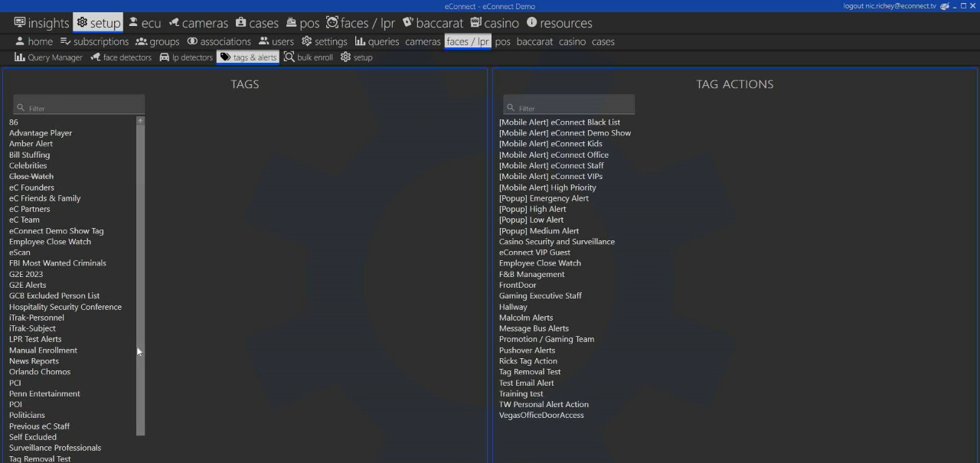Select the Manual Enrollment tag
This screenshot has width=980, height=463.
click(44, 351)
